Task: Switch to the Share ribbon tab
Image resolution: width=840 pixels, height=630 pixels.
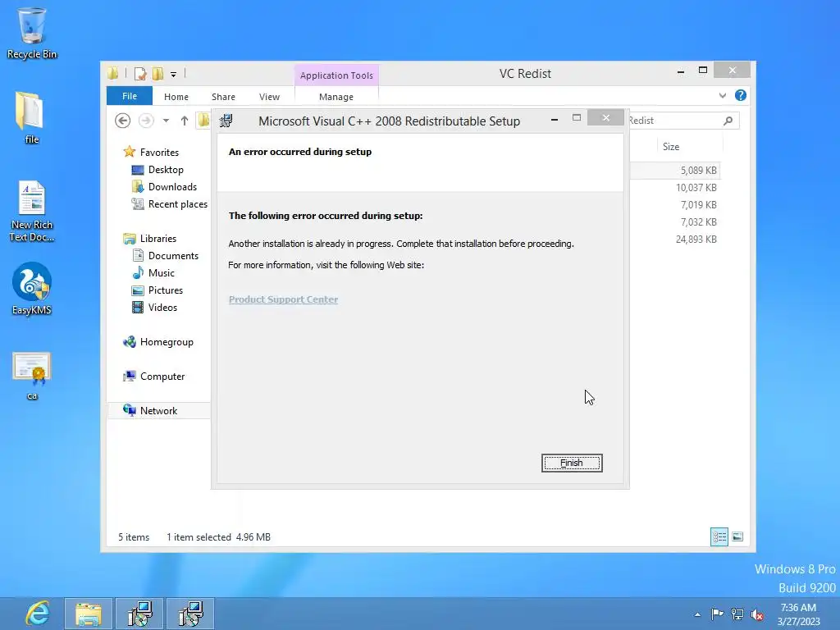Action: [x=223, y=97]
